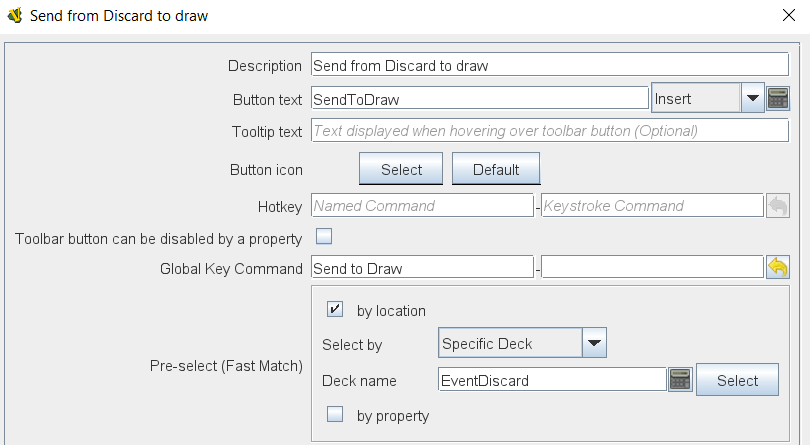The height and width of the screenshot is (445, 810).
Task: Click the Select by combo box showing Specific Deck
Action: 522,343
